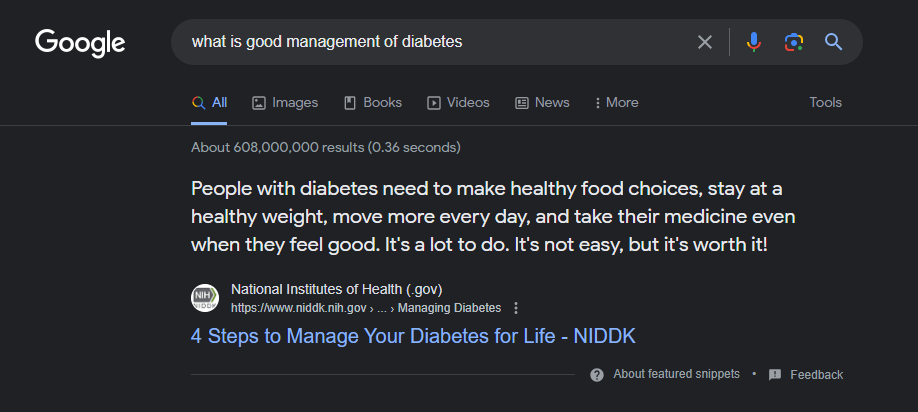Click the About featured snippets link
The image size is (918, 412).
click(676, 374)
